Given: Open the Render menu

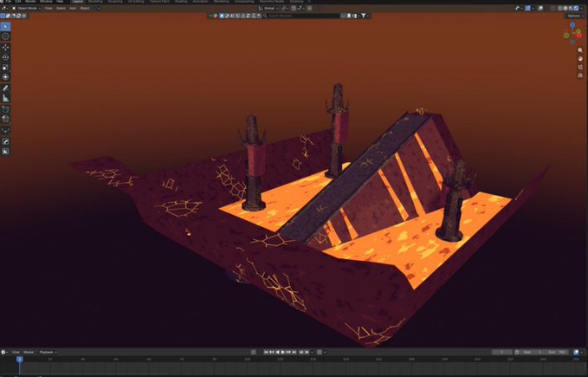Looking at the screenshot, I should pos(30,2).
